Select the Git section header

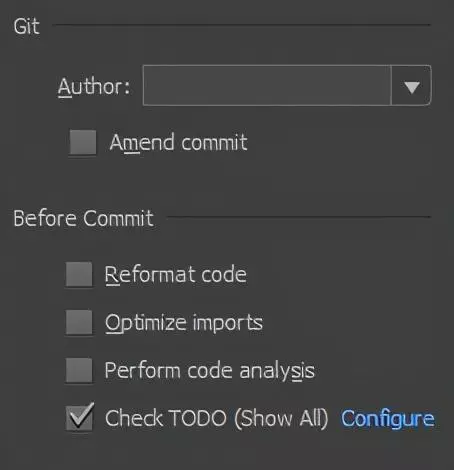click(26, 26)
